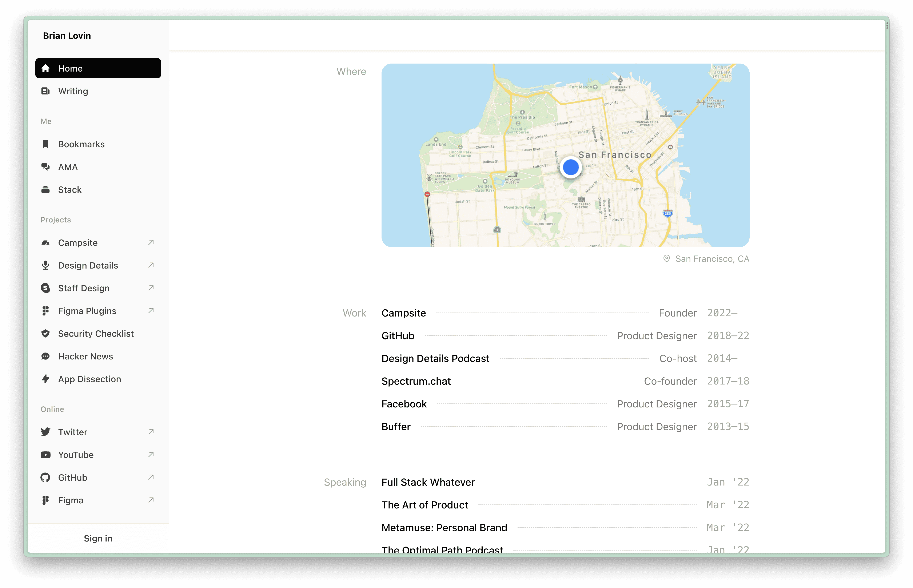Open the Writing page
The width and height of the screenshot is (913, 588).
(73, 91)
